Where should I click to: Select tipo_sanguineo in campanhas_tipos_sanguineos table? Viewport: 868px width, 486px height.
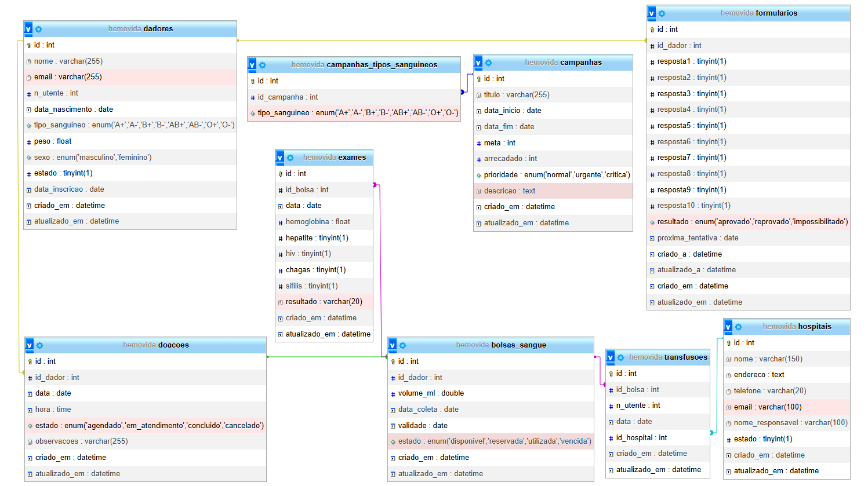[x=357, y=113]
